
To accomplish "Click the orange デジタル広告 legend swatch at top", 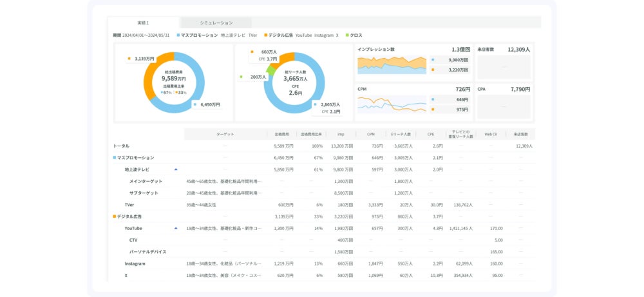I will pos(266,35).
